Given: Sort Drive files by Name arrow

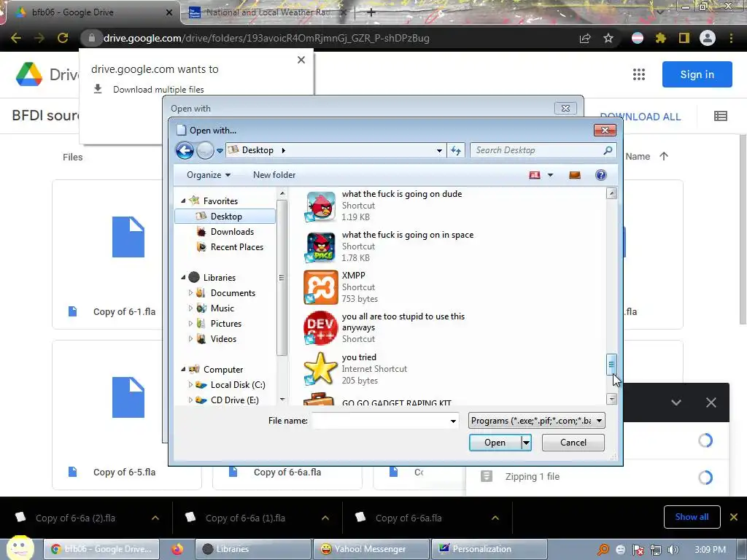Looking at the screenshot, I should 664,156.
